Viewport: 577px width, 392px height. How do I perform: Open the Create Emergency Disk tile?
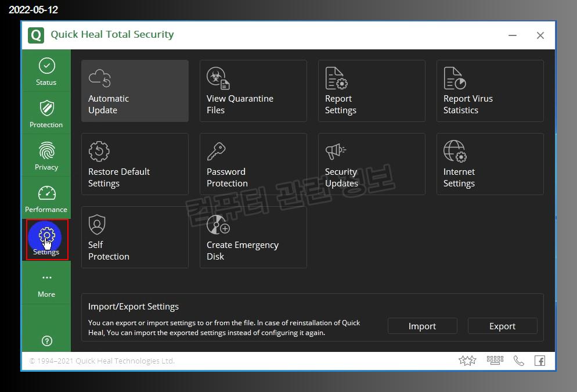click(253, 237)
